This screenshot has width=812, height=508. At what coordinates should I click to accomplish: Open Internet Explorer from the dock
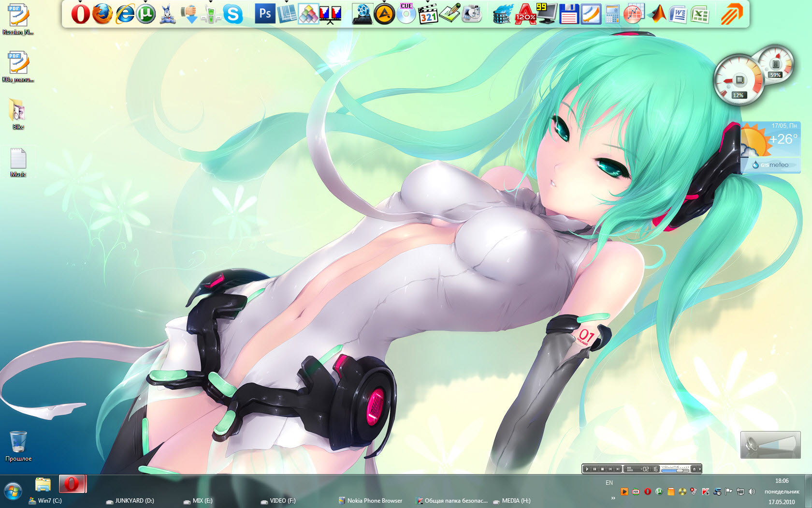tap(124, 15)
